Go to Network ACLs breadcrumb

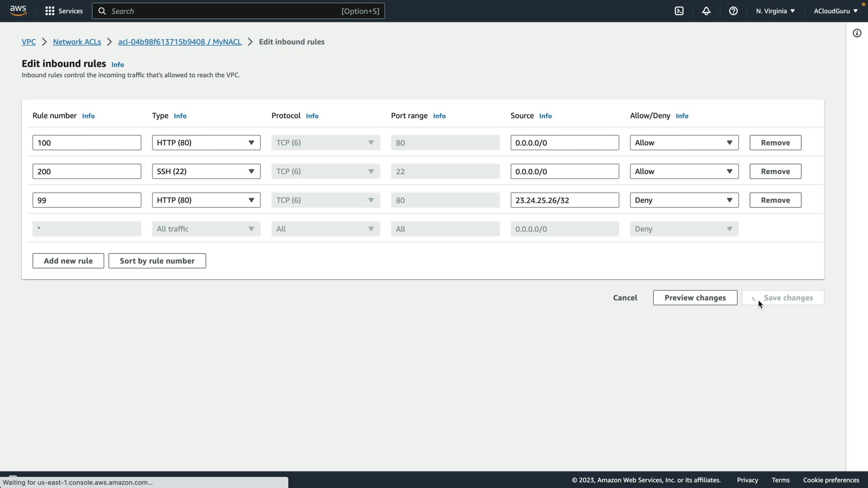77,42
